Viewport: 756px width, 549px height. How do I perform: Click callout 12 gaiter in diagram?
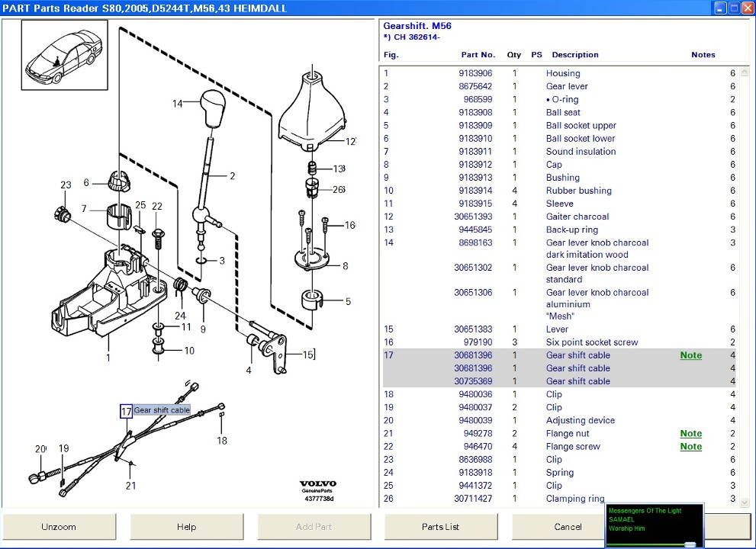(x=350, y=141)
